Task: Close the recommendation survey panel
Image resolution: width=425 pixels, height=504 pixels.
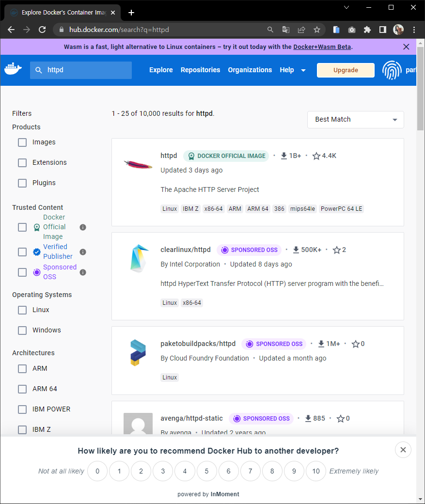Action: [403, 450]
